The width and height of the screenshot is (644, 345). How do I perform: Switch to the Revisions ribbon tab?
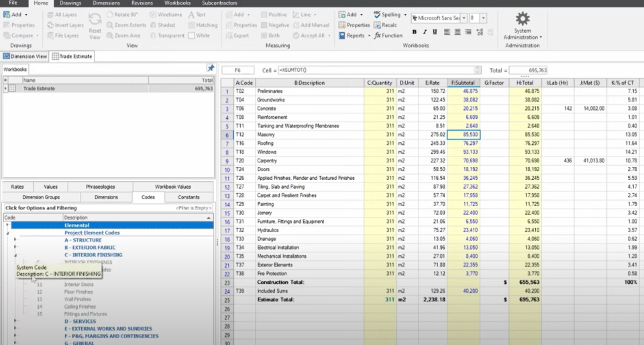pos(142,3)
